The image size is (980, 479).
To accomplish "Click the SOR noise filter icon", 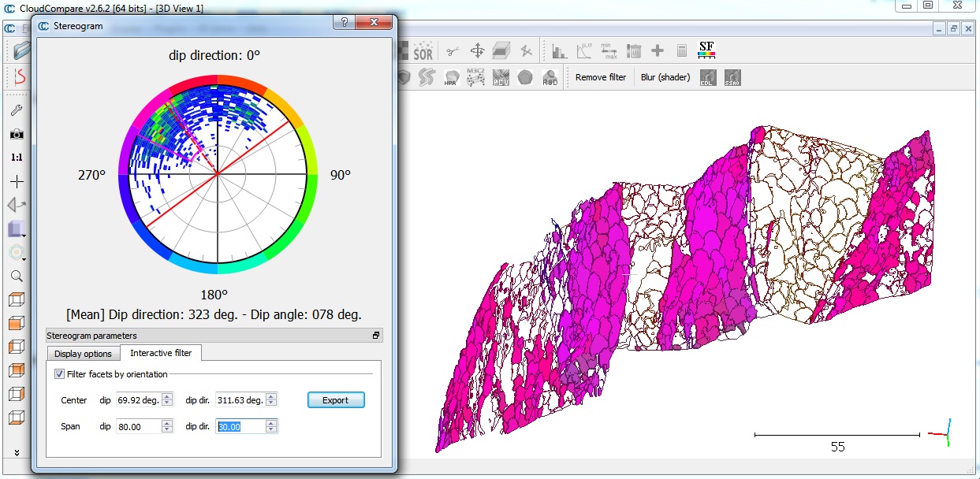I will pyautogui.click(x=423, y=51).
